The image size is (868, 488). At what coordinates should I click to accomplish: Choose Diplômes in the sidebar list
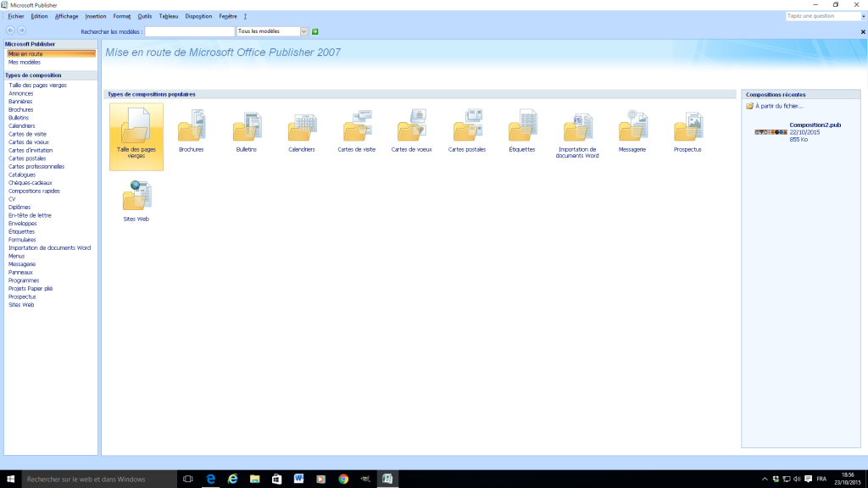pyautogui.click(x=19, y=208)
